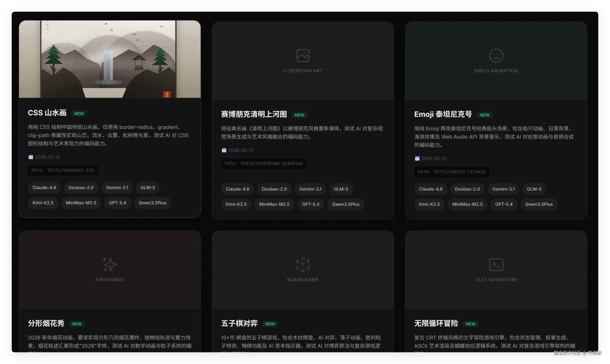610x364 pixels.
Task: Click calendar icon on 赛博朋克清明上河图 card
Action: click(224, 150)
